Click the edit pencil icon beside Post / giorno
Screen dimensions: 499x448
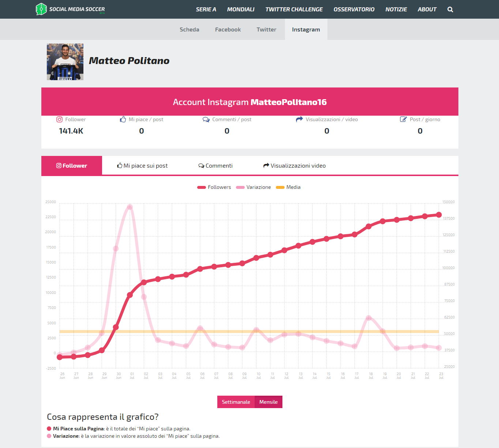click(404, 119)
